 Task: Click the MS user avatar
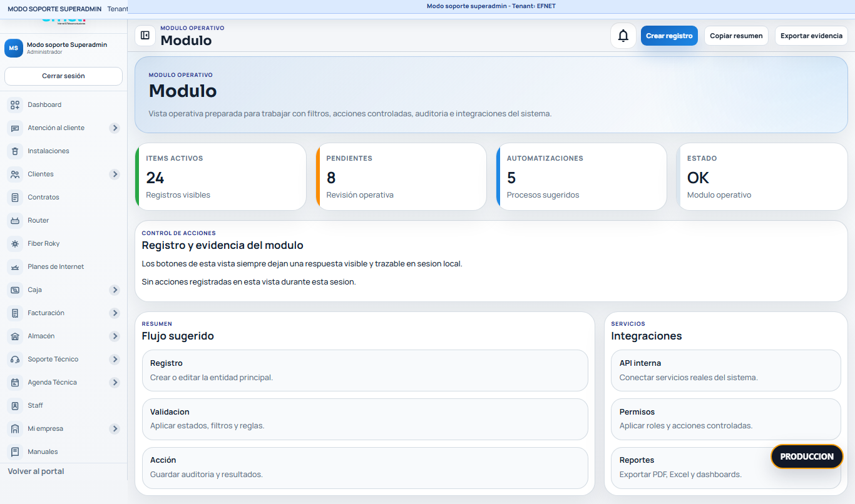click(14, 48)
